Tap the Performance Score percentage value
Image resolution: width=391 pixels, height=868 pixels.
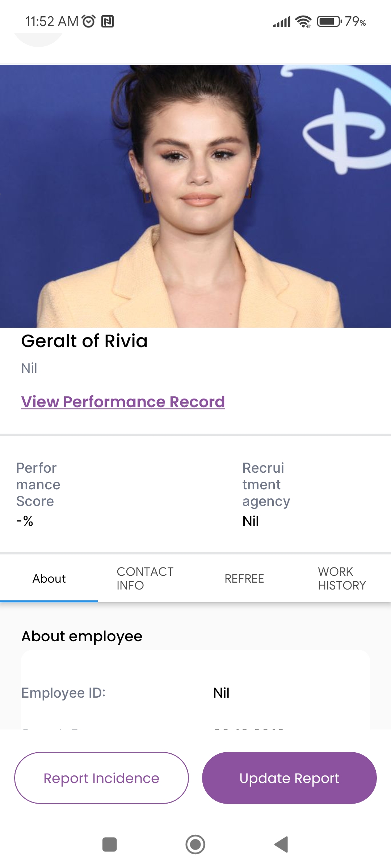(25, 521)
